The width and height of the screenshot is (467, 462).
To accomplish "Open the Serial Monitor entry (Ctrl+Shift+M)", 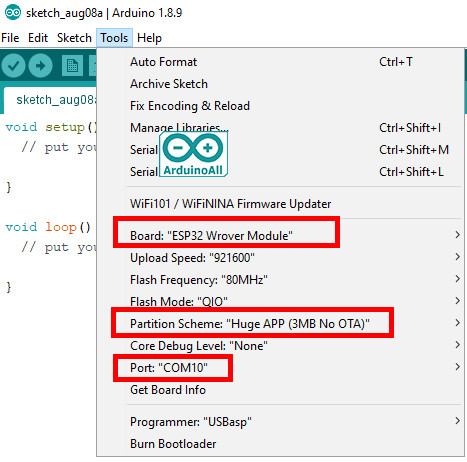I will (x=280, y=150).
